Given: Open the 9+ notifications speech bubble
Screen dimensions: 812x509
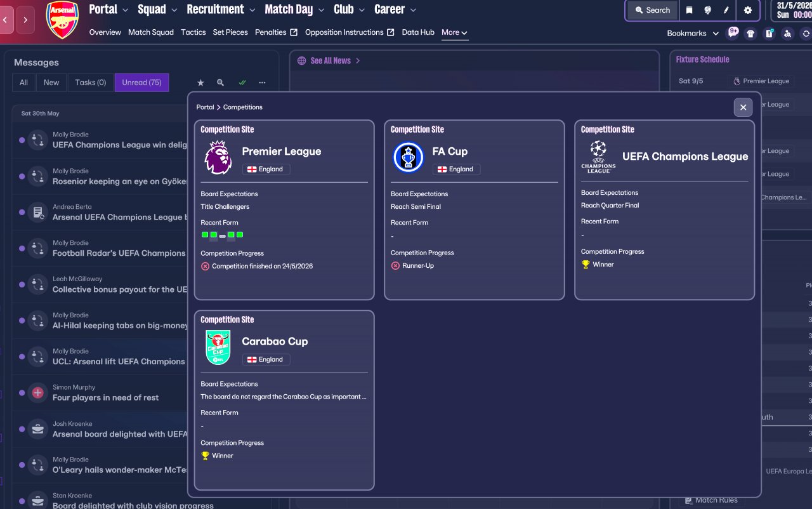Looking at the screenshot, I should pos(733,33).
